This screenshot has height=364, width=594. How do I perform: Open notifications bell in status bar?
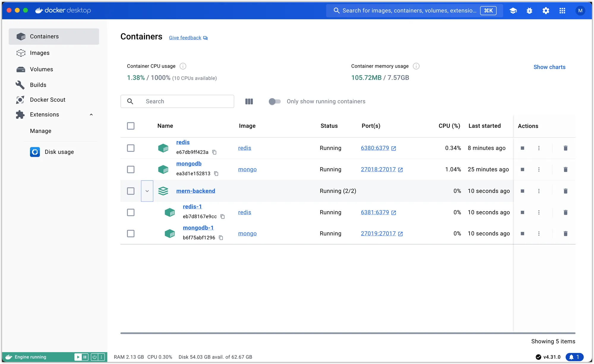(x=574, y=357)
